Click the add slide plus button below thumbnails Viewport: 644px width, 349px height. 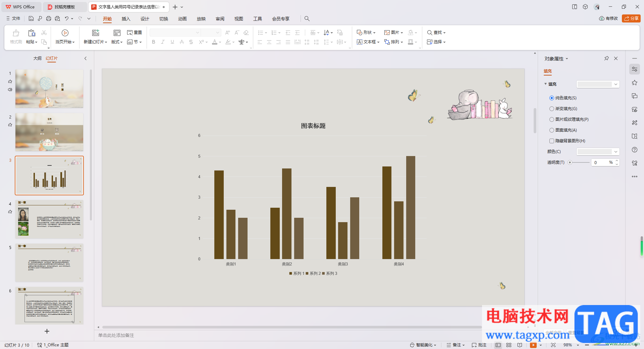point(47,331)
